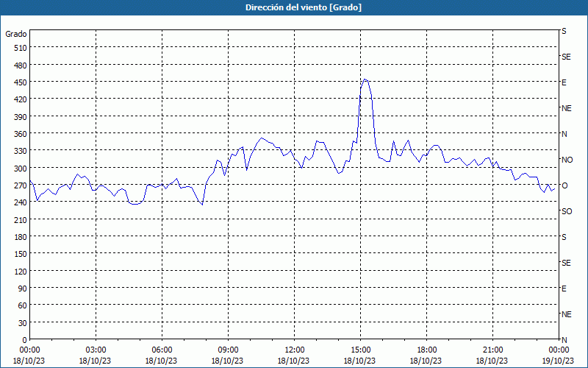
Task: Click the 09:00 time axis label
Action: point(228,350)
